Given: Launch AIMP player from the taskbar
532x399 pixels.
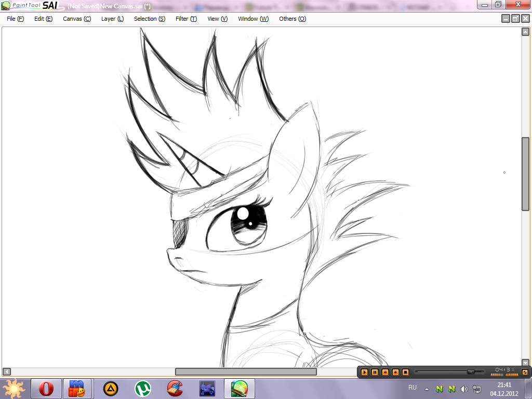Looking at the screenshot, I should [x=111, y=389].
